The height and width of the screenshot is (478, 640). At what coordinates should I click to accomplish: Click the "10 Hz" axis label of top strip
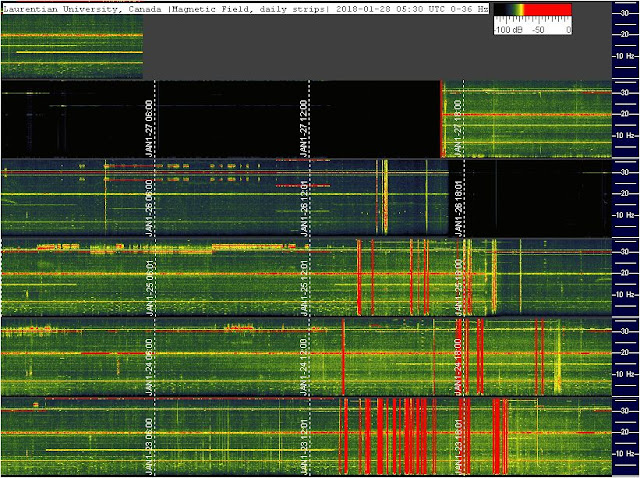[x=625, y=56]
